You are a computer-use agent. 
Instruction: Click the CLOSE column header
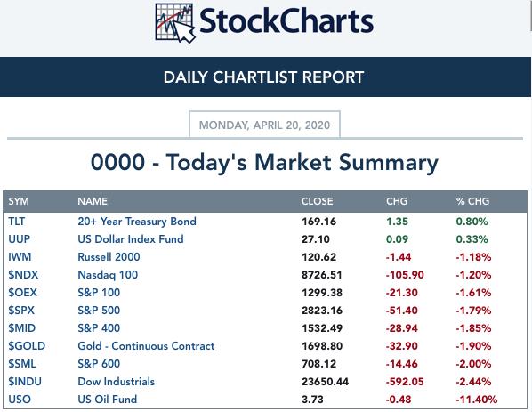click(318, 201)
